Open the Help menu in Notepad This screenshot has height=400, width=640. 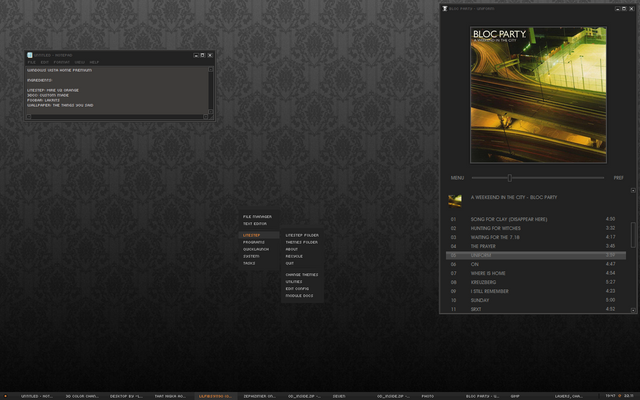(x=94, y=62)
